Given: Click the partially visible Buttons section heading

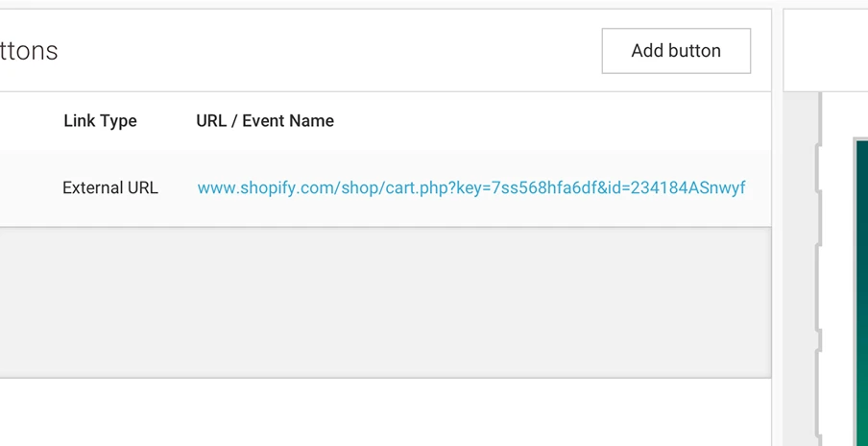Looking at the screenshot, I should 29,51.
